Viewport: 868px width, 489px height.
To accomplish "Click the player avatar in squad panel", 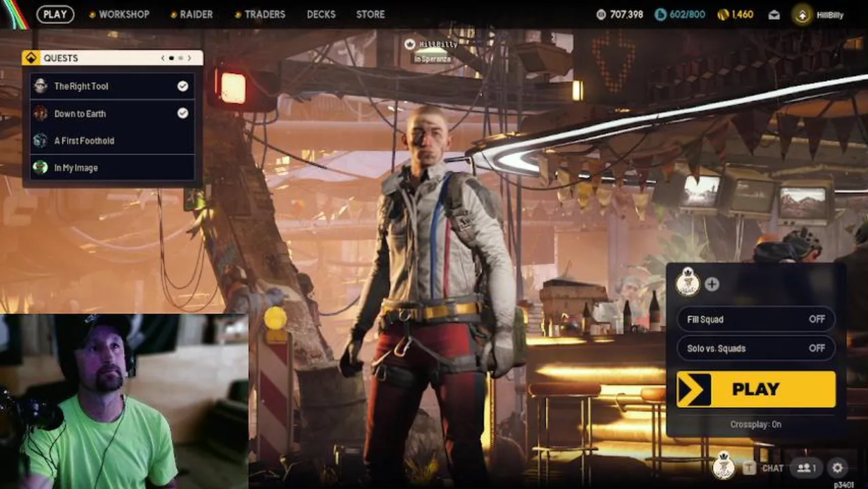I will pos(688,282).
